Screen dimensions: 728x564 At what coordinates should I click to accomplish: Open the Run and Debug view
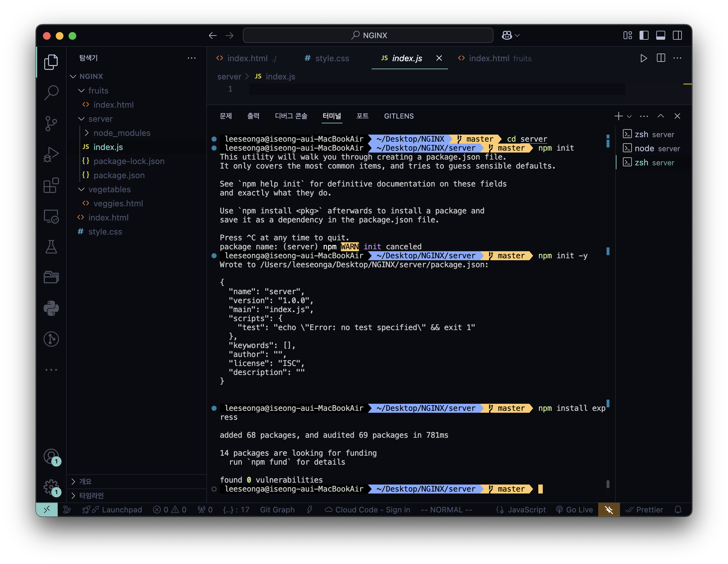[51, 154]
